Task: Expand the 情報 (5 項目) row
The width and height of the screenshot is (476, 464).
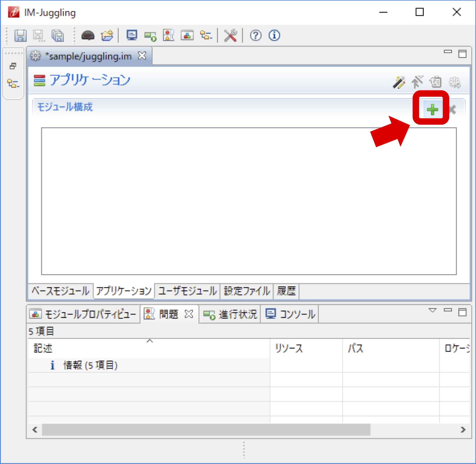Action: tap(149, 365)
